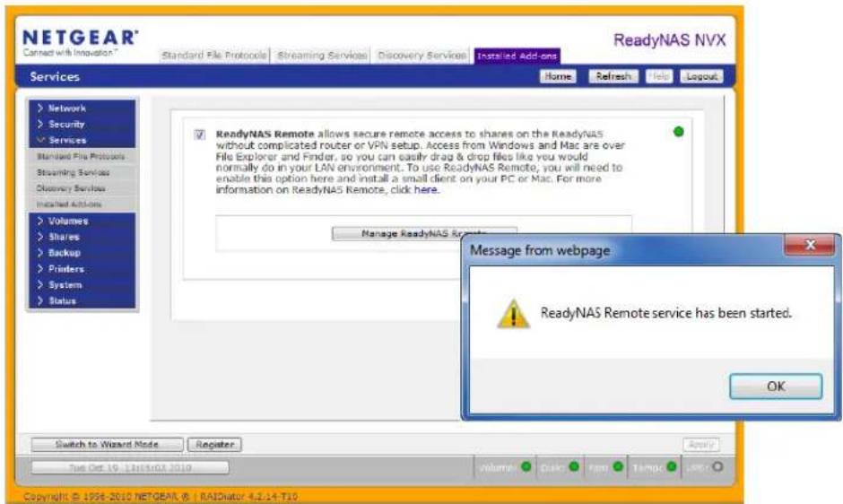Click the Help button
Image resolution: width=843 pixels, height=504 pixels.
pyautogui.click(x=658, y=77)
